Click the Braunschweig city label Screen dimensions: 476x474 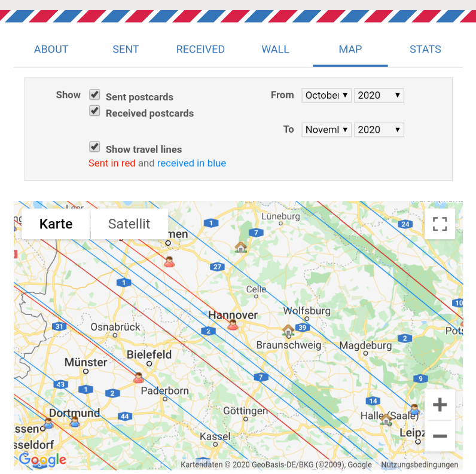pos(289,345)
